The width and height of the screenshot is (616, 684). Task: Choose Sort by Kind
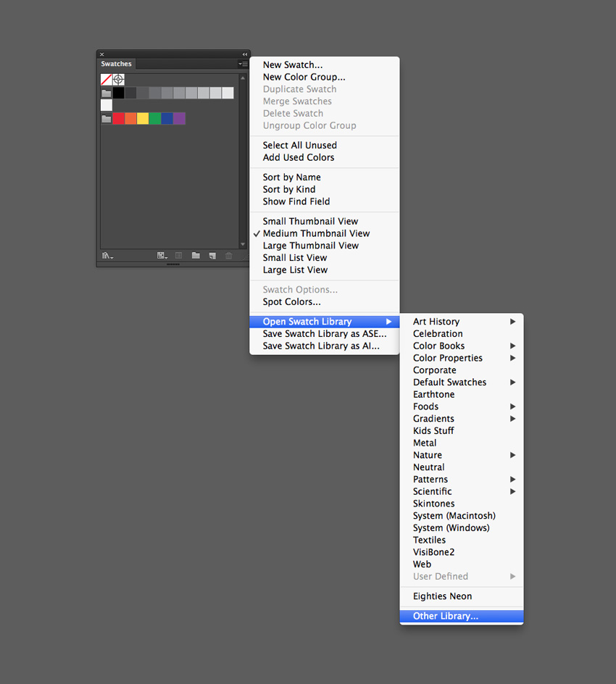click(324, 189)
